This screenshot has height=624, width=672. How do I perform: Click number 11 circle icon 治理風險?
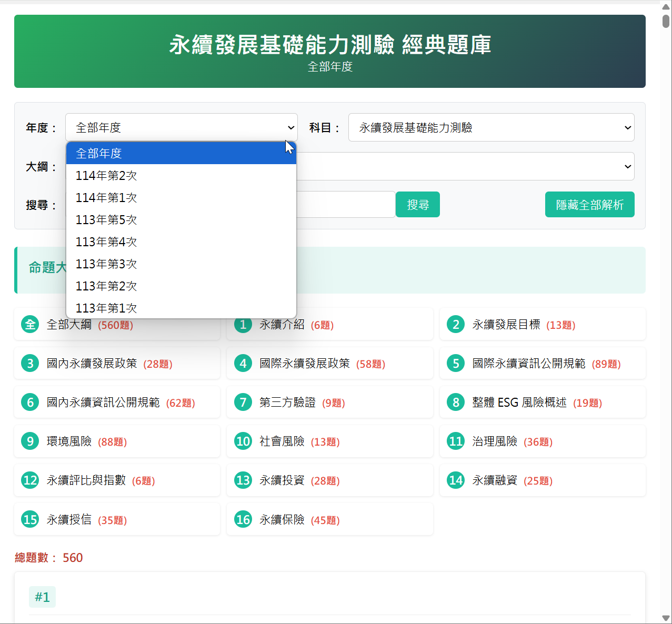(x=456, y=441)
